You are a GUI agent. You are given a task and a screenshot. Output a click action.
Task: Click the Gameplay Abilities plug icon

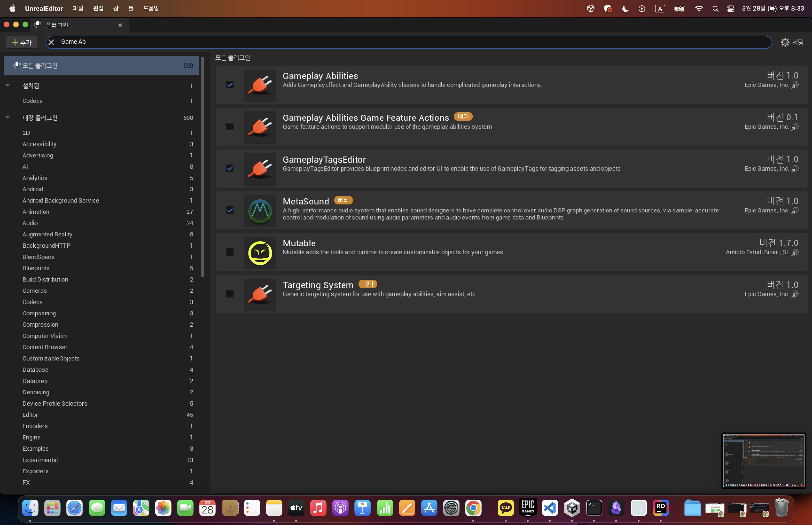coord(260,85)
